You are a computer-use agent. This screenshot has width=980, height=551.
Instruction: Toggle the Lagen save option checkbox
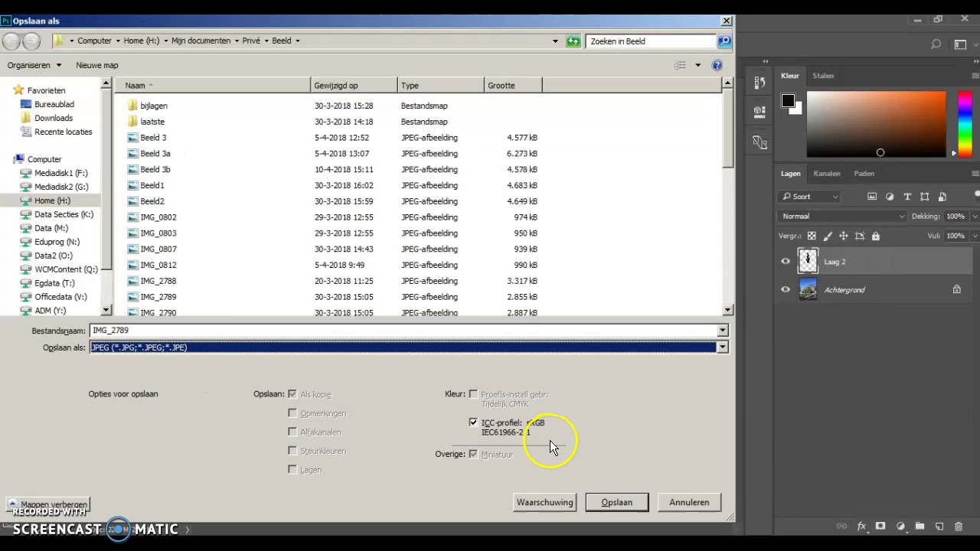click(x=292, y=470)
